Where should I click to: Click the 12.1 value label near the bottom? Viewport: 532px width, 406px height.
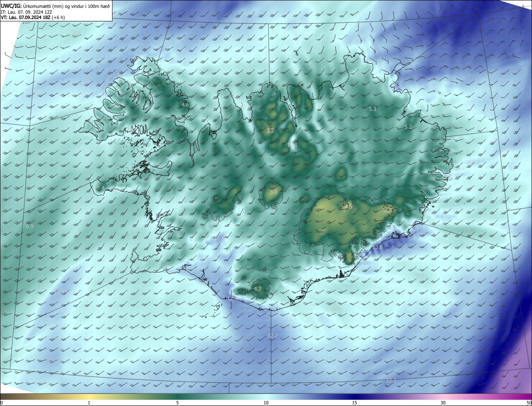(x=391, y=381)
